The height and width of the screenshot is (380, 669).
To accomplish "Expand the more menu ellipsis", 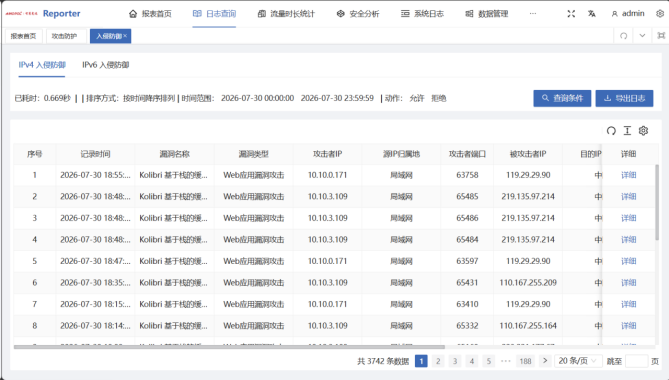I will [x=532, y=14].
